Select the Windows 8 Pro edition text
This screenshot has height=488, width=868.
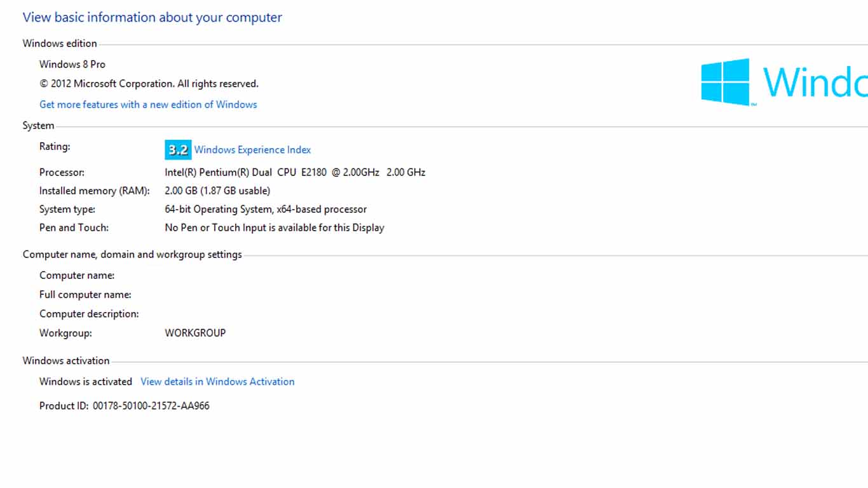(x=72, y=64)
